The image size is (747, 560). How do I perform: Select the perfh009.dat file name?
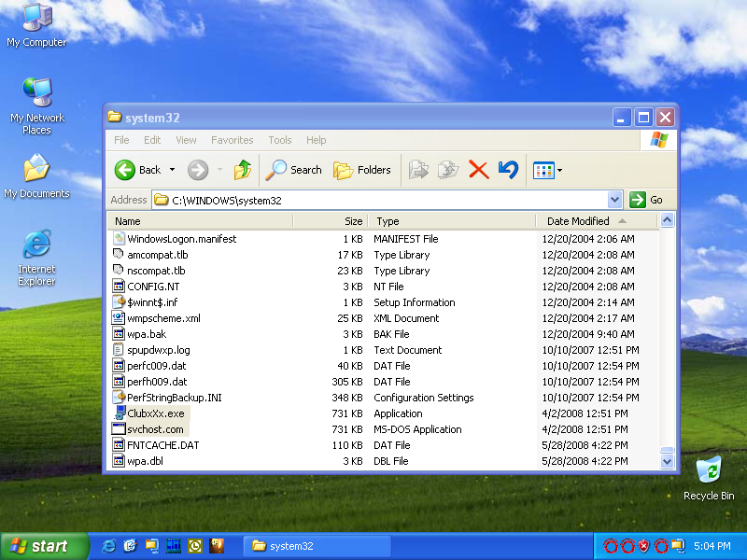[x=157, y=382]
